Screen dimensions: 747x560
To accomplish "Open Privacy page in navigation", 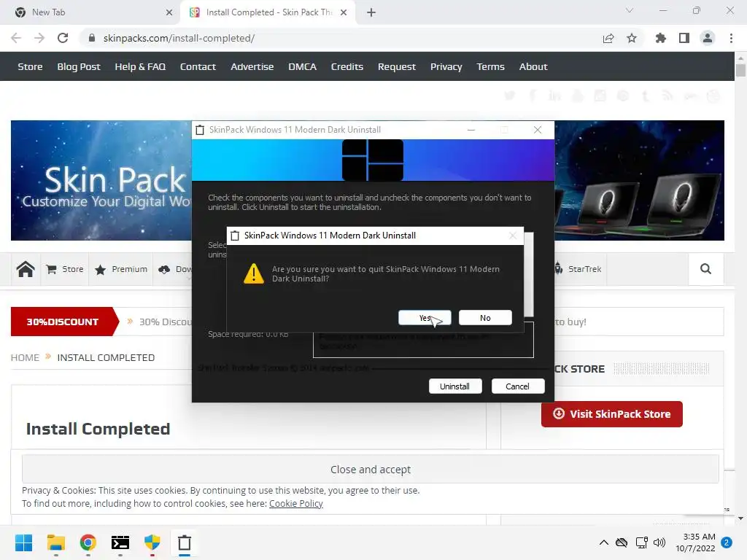I will coord(446,66).
